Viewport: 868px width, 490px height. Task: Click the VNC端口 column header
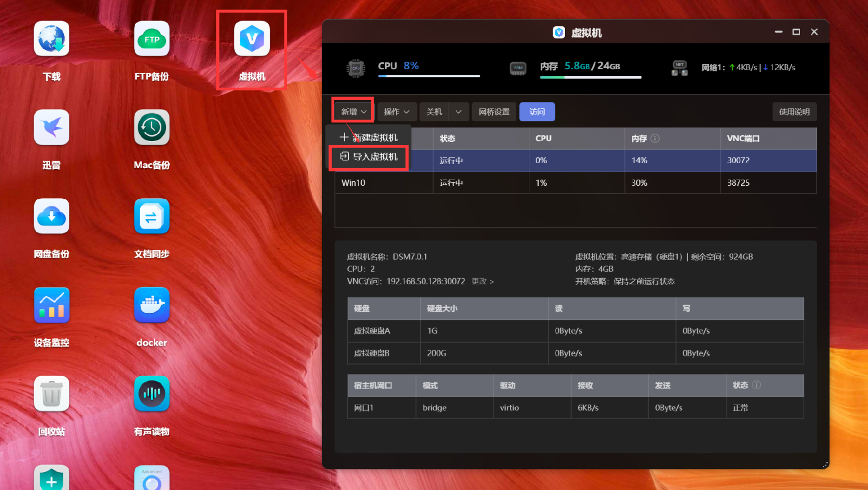point(769,139)
